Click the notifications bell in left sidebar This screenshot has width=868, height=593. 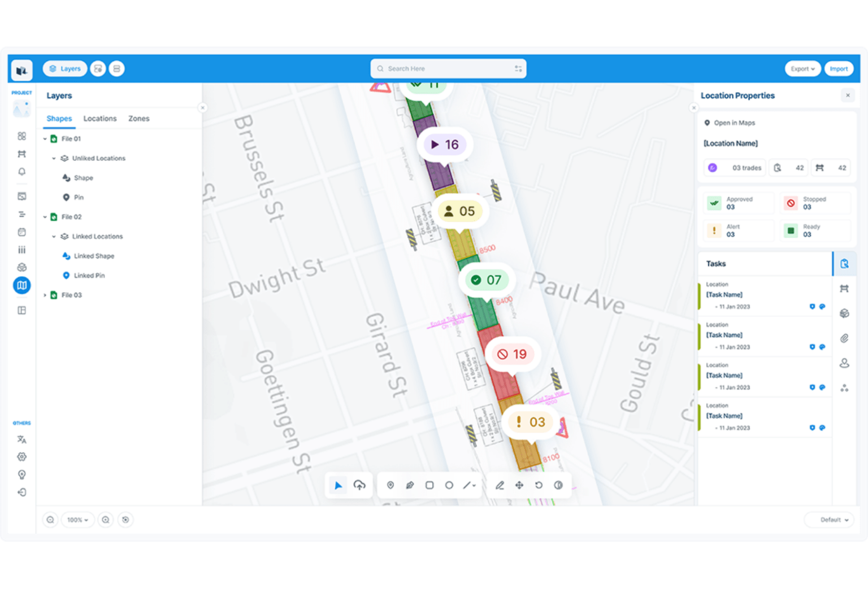click(21, 172)
